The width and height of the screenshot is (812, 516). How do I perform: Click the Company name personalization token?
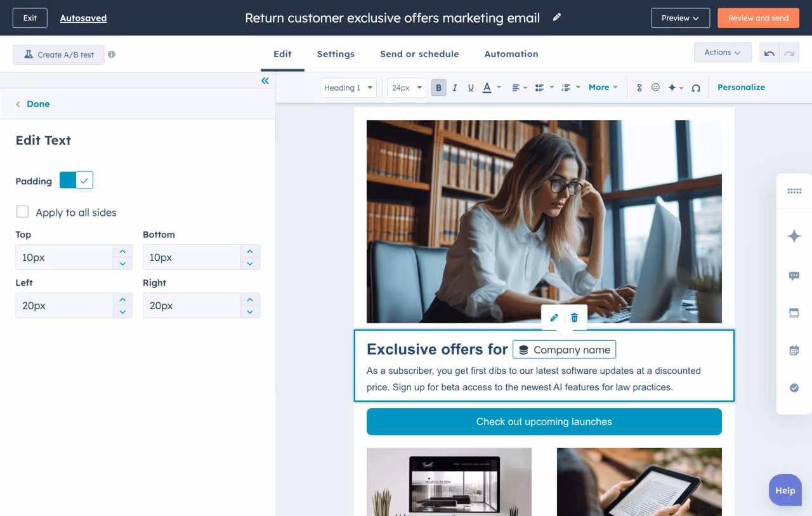(564, 349)
